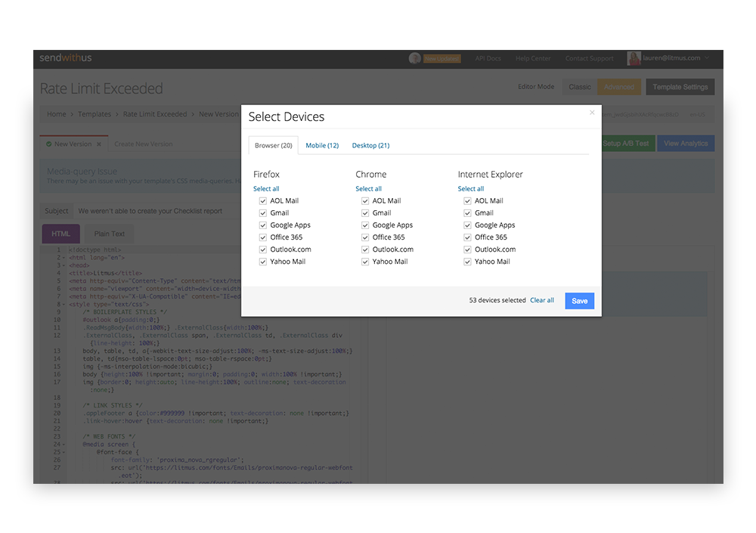Collapse the style block fold on line 8
The height and width of the screenshot is (533, 756).
[64, 305]
